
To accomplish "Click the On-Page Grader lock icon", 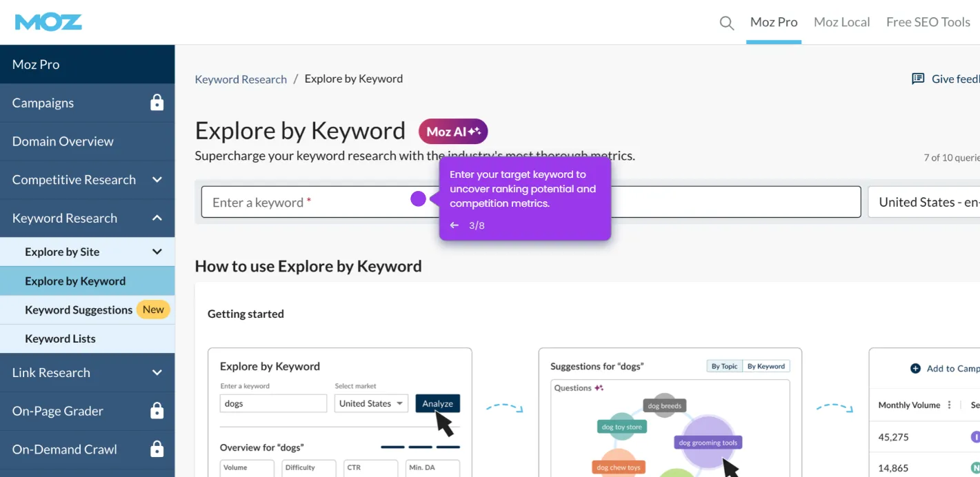I will pos(157,411).
